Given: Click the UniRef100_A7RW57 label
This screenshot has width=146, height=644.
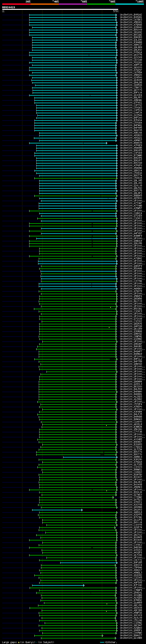Looking at the screenshot, I should pyautogui.click(x=131, y=208).
